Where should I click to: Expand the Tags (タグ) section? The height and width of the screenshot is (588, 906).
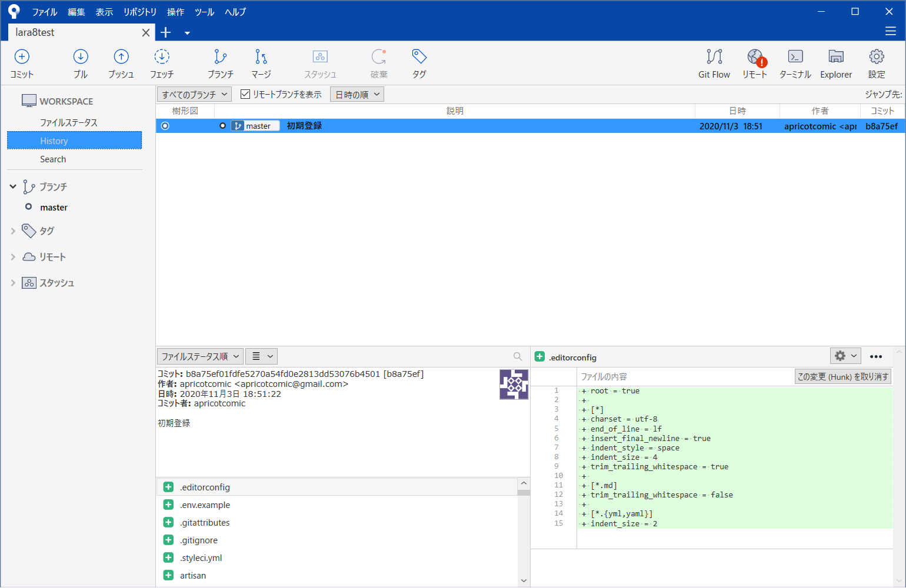(x=13, y=231)
